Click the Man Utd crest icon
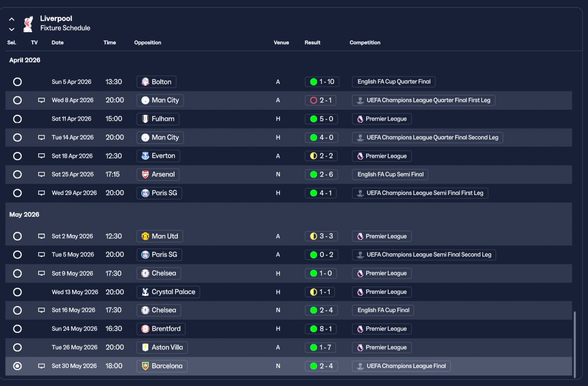The width and height of the screenshot is (588, 386). click(x=145, y=236)
